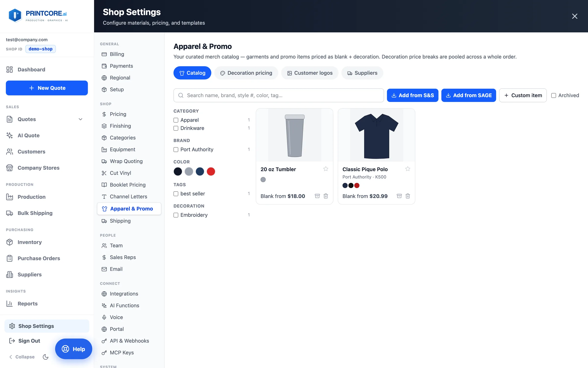Go to Company Stores
The height and width of the screenshot is (368, 588).
[x=38, y=168]
